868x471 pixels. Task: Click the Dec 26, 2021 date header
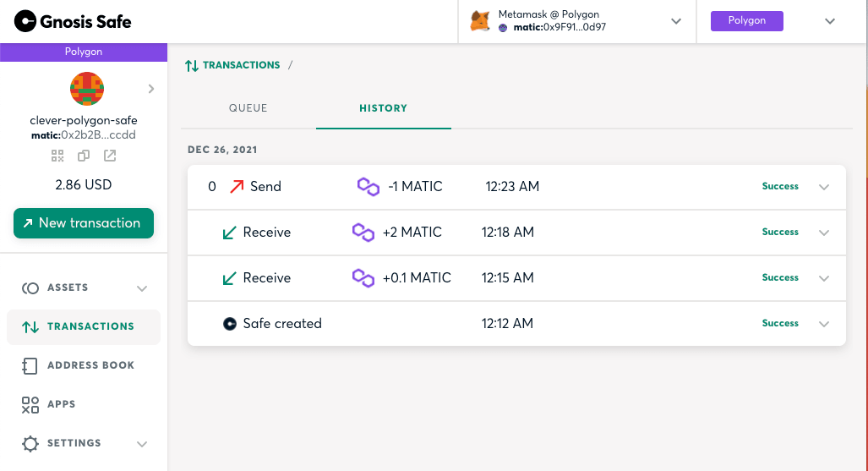click(x=222, y=150)
